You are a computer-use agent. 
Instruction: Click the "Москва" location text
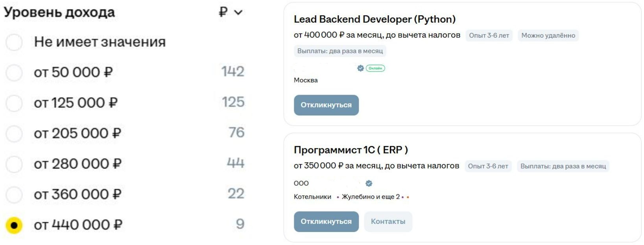(306, 80)
